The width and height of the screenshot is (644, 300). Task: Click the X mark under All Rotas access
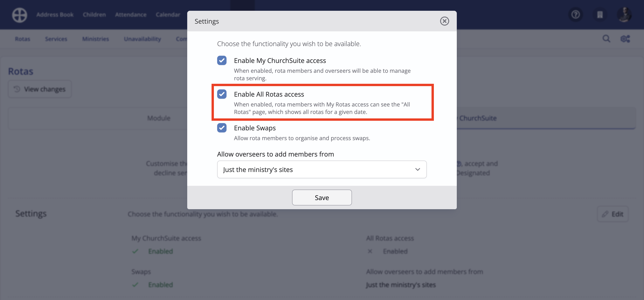point(370,251)
